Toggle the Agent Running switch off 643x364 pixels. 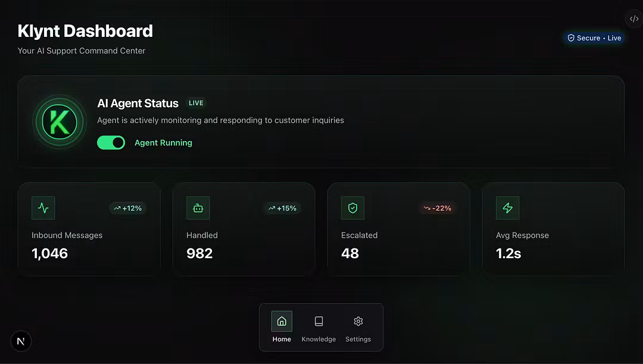(x=111, y=143)
